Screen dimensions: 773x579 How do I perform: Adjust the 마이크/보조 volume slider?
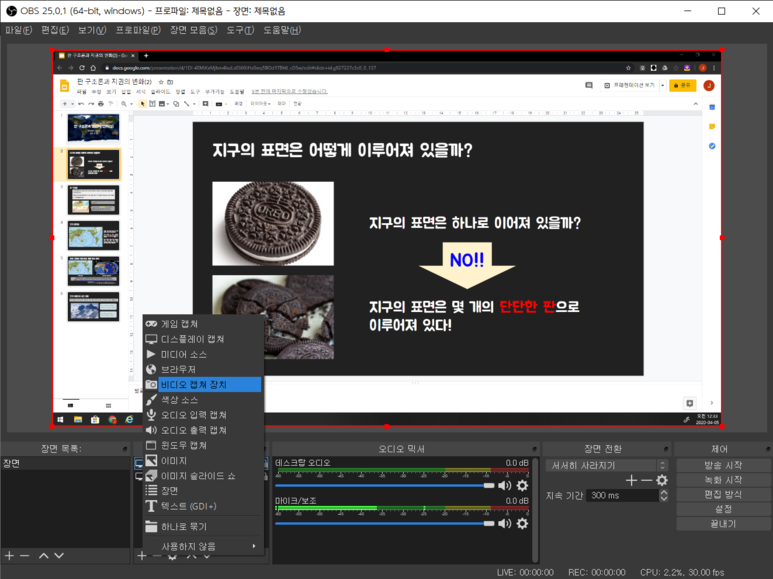coord(385,523)
